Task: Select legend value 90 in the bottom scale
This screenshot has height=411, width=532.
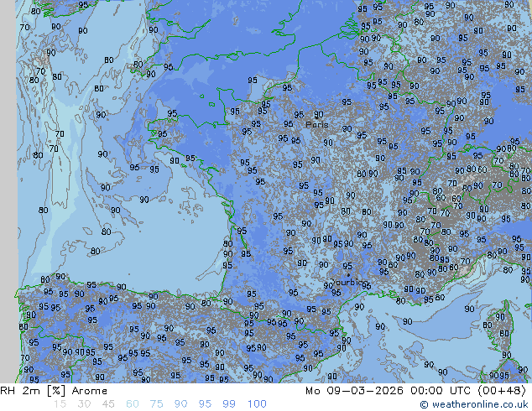Action: [x=180, y=404]
